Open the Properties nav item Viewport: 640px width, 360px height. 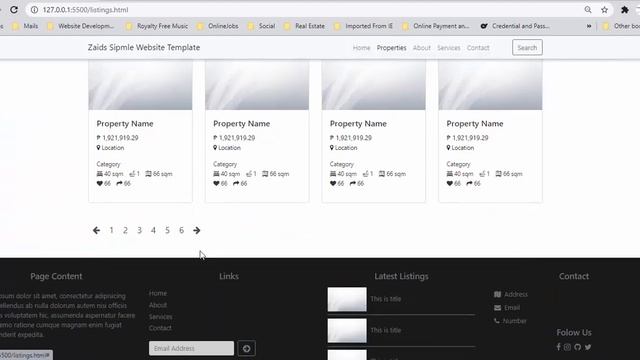(x=391, y=48)
